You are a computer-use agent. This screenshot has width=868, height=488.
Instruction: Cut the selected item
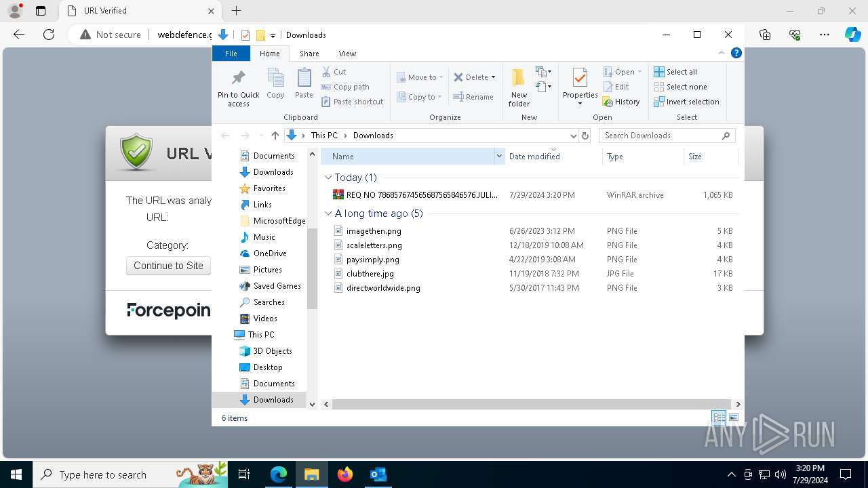[334, 72]
